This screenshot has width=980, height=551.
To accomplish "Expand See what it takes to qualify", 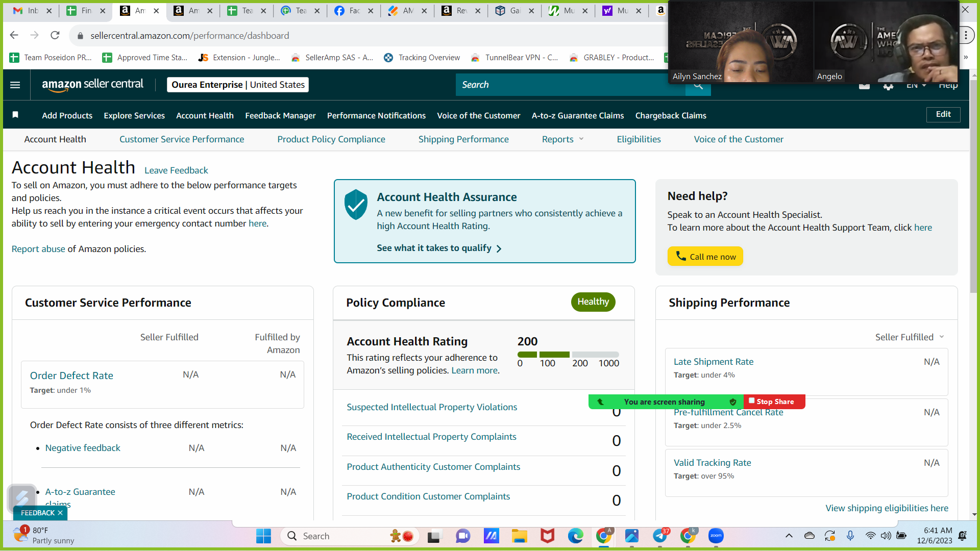I will (x=439, y=248).
